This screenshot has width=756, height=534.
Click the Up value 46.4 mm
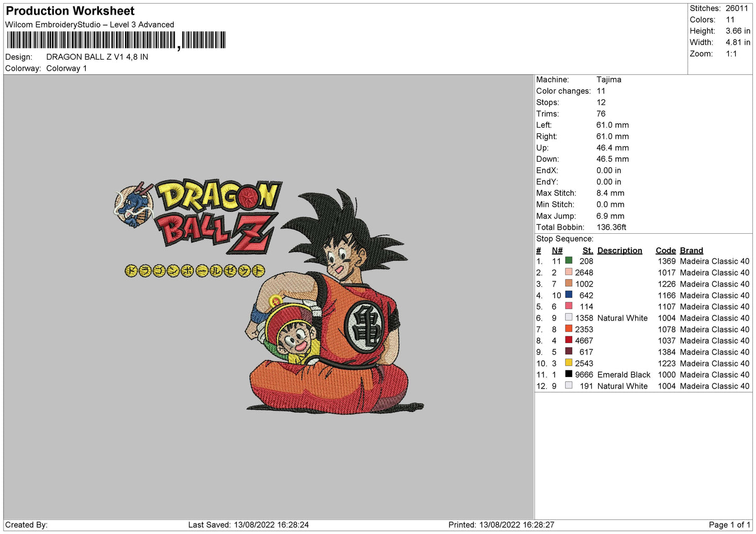pyautogui.click(x=613, y=147)
